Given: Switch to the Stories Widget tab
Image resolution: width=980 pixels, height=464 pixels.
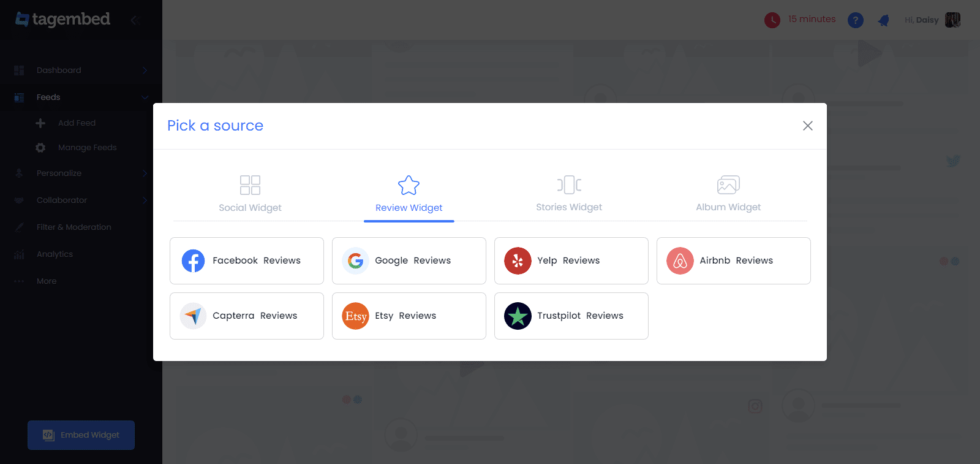Looking at the screenshot, I should tap(569, 194).
